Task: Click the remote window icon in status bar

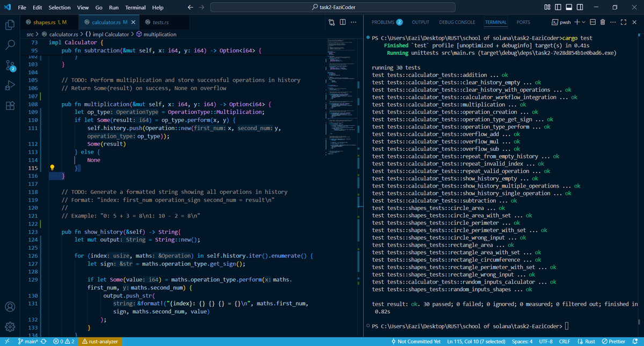Action: [6, 341]
